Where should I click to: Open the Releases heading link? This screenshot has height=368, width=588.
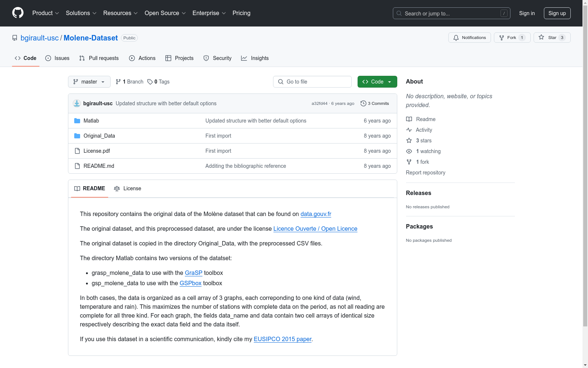click(x=419, y=193)
